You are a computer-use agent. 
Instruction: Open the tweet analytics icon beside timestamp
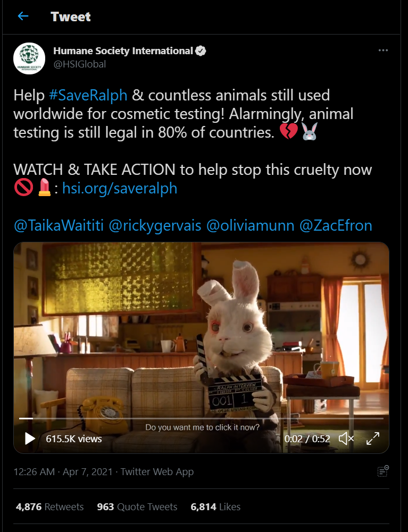pyautogui.click(x=383, y=471)
